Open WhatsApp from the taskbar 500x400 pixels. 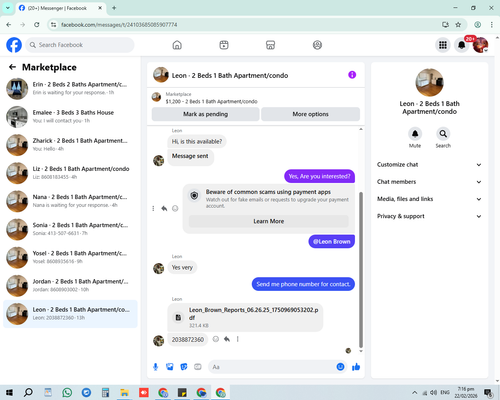click(67, 393)
